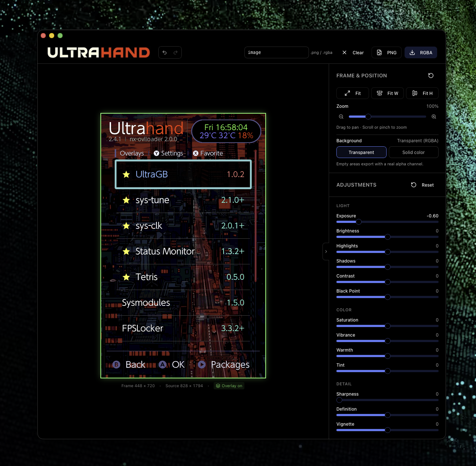
Task: Click the star next to sys-clk
Action: point(126,226)
